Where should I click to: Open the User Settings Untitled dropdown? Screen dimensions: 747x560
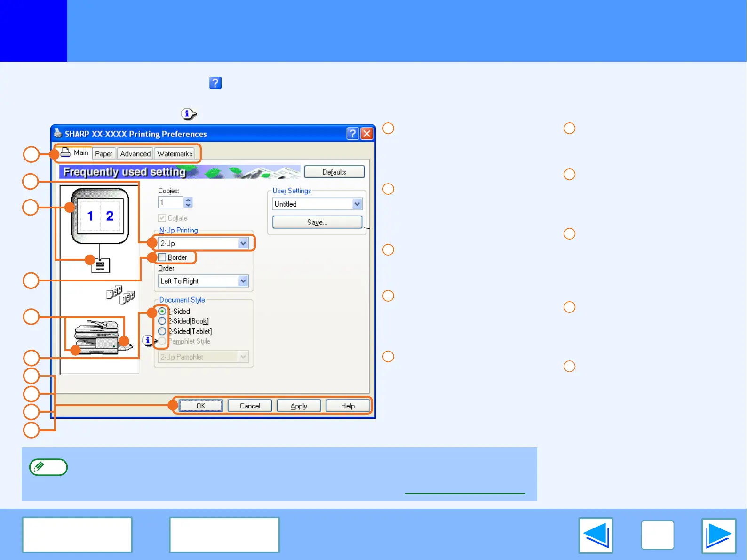[357, 204]
